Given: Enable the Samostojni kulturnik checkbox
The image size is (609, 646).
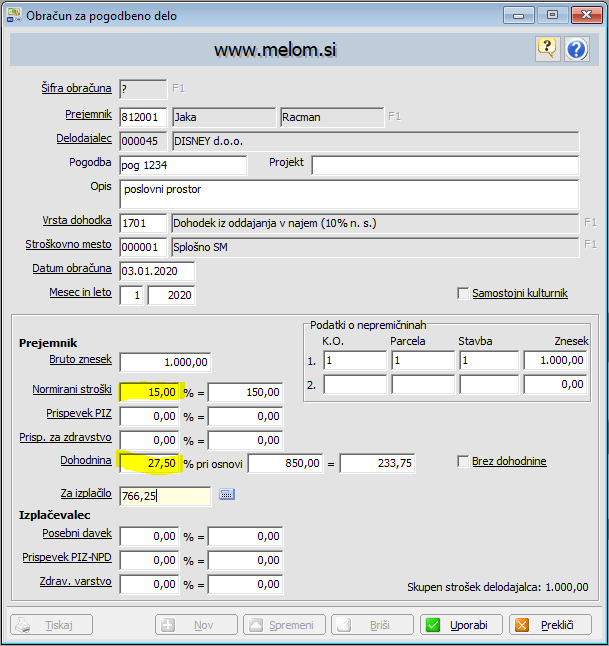Looking at the screenshot, I should (x=463, y=293).
